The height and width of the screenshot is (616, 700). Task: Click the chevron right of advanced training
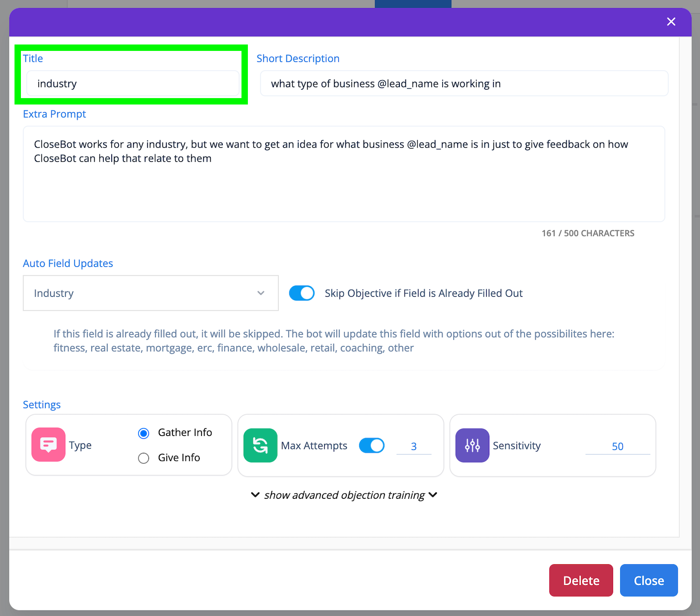433,495
